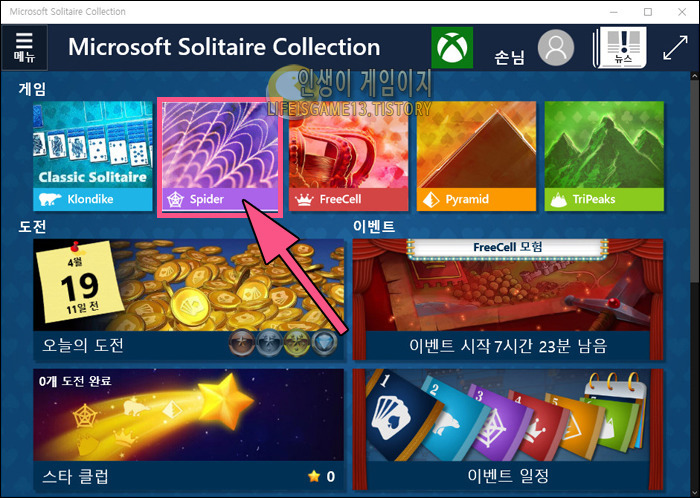Open the TriPeaks game tile
The height and width of the screenshot is (498, 700).
click(x=604, y=156)
